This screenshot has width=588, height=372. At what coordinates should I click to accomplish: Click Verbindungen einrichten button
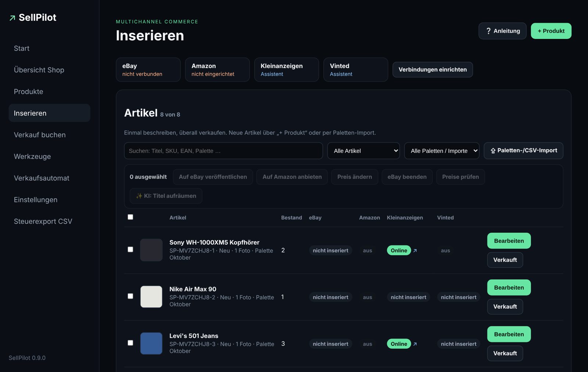433,69
